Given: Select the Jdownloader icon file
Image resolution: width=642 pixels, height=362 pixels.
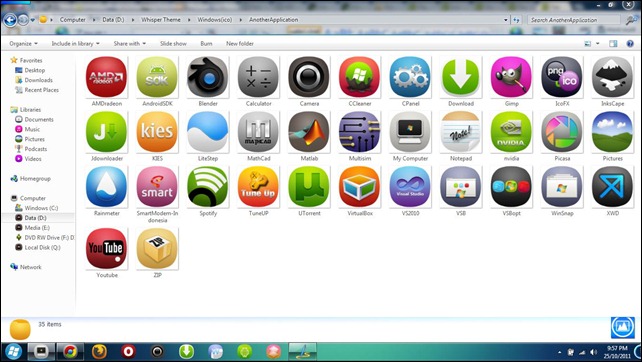Looking at the screenshot, I should coord(106,132).
